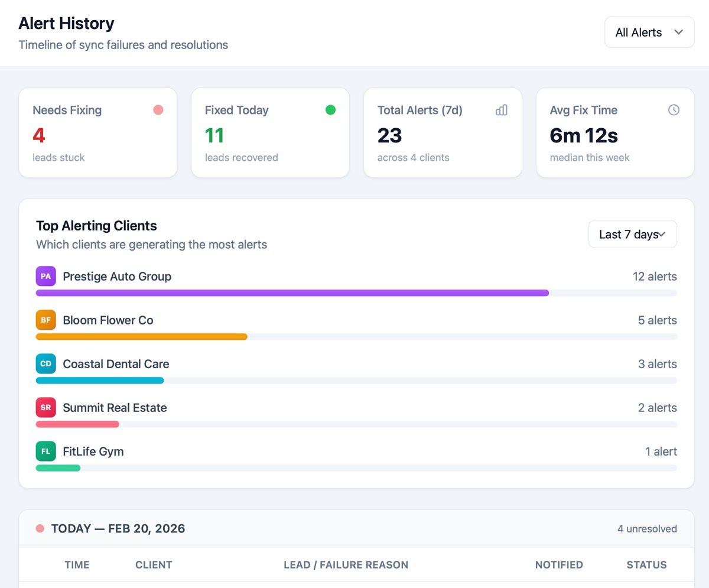Viewport: 709px width, 588px height.
Task: Select the PA avatar for Prestige Auto Group
Action: 45,276
